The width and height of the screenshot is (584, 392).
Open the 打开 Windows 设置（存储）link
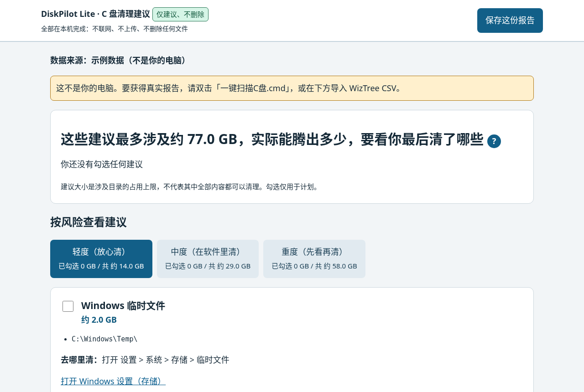[113, 381]
